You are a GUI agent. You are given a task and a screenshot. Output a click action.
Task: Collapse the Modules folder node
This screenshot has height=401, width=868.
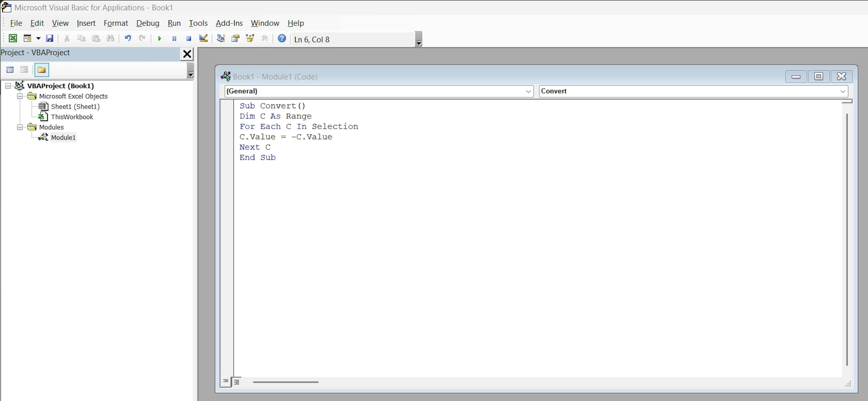pyautogui.click(x=20, y=127)
